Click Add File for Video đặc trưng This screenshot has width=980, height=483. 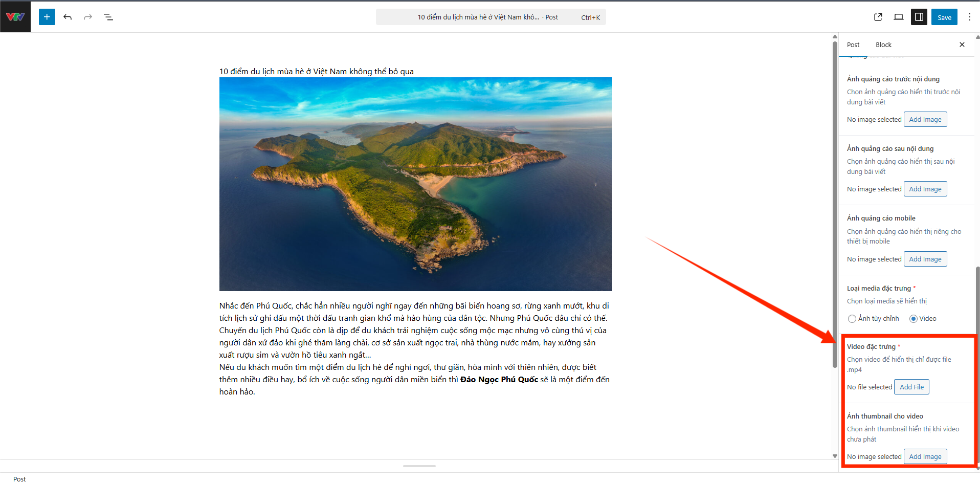(911, 387)
